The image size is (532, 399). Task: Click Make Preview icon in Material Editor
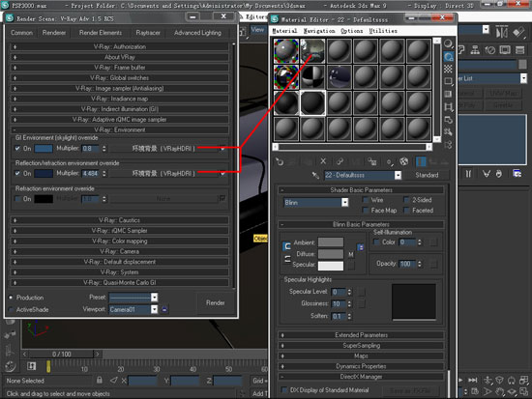click(448, 107)
